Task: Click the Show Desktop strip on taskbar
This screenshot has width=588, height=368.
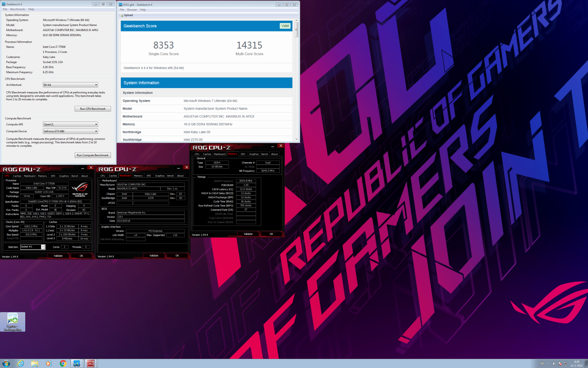Action: point(586,363)
